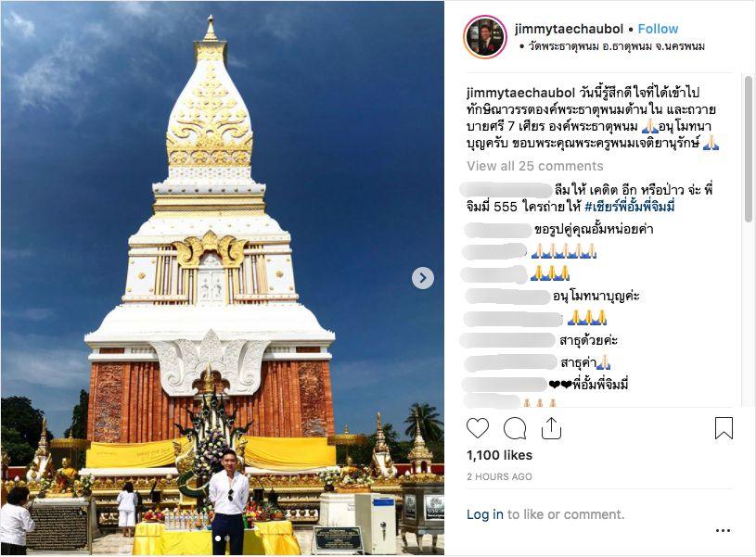This screenshot has width=756, height=557.
Task: Save post with bookmark icon
Action: (x=724, y=428)
